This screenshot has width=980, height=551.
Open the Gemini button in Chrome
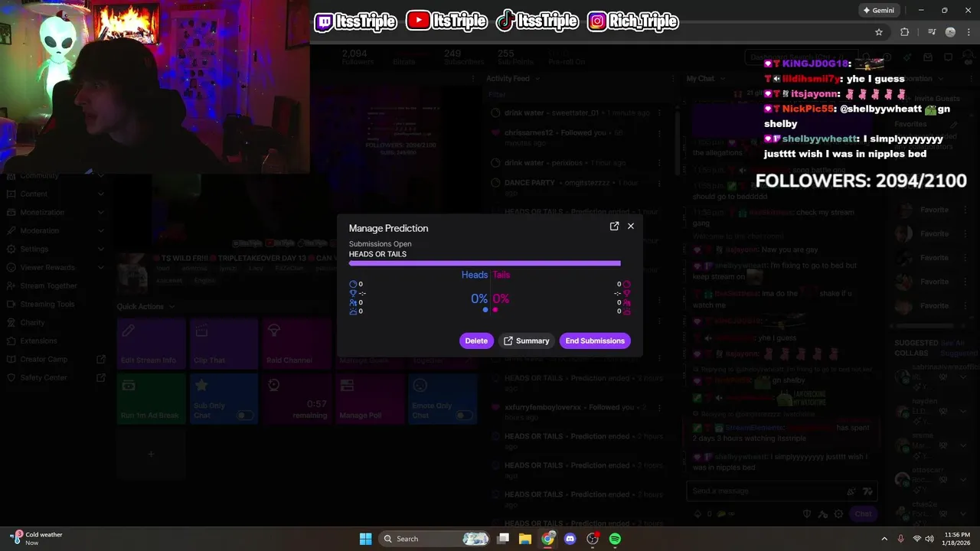[878, 11]
